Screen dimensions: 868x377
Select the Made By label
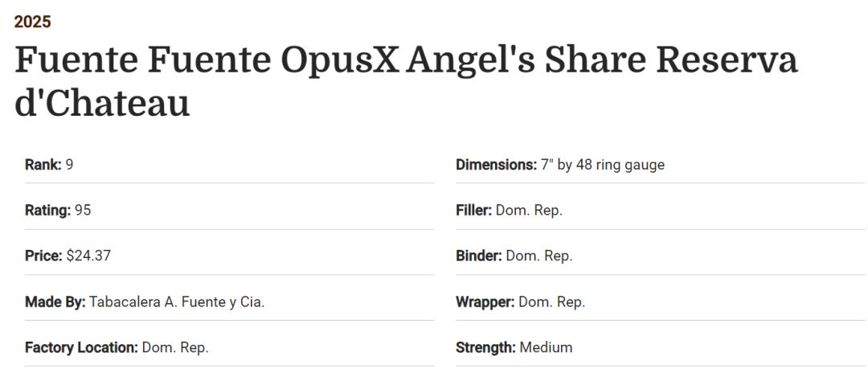click(55, 302)
